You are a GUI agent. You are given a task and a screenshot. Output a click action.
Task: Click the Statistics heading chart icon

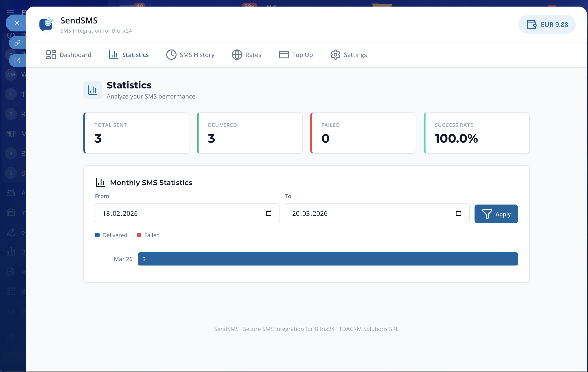click(92, 90)
